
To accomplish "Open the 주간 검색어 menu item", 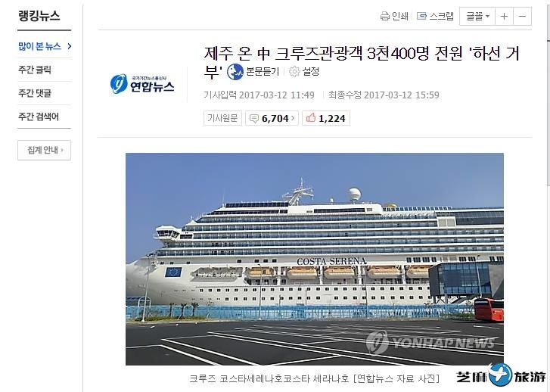I will [39, 116].
